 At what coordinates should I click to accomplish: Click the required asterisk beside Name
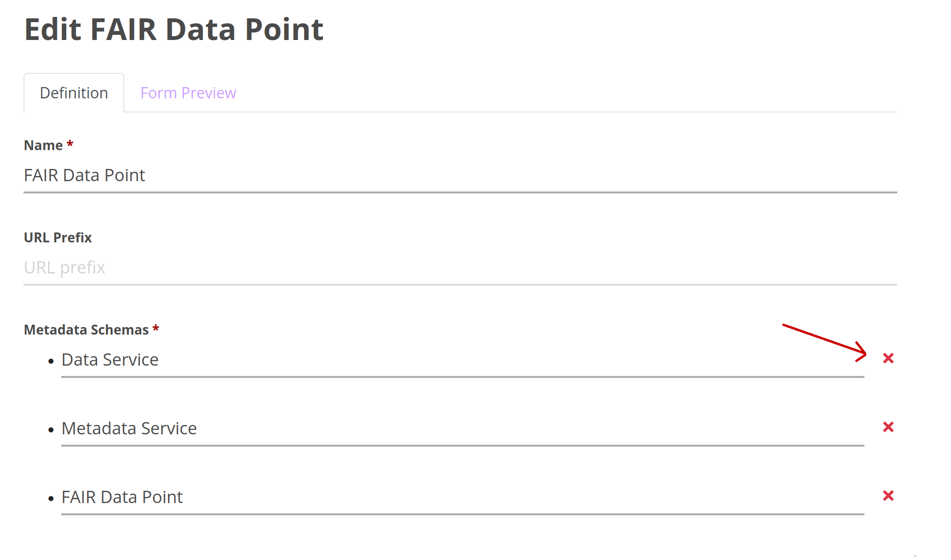[70, 144]
